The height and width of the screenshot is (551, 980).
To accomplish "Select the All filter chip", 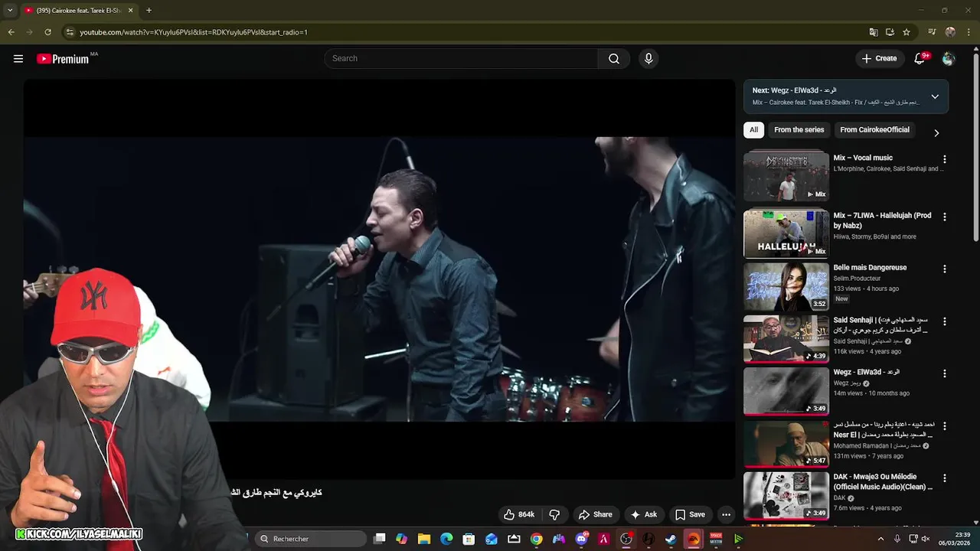I will tap(753, 130).
